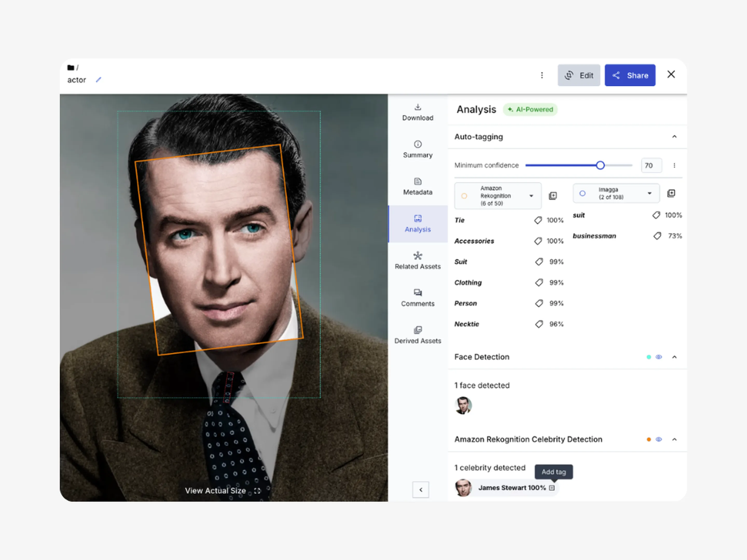The height and width of the screenshot is (560, 747).
Task: Click the tag icon for businessman
Action: pos(657,236)
